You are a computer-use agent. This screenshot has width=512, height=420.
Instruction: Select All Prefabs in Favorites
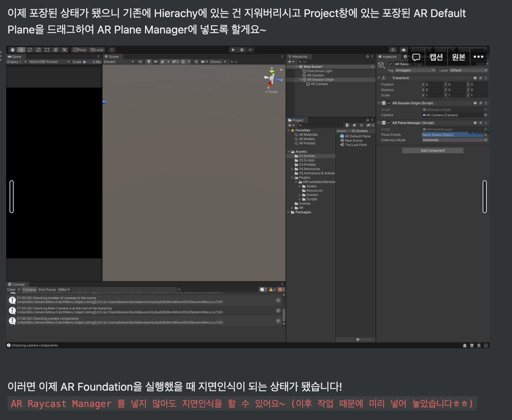tap(305, 143)
